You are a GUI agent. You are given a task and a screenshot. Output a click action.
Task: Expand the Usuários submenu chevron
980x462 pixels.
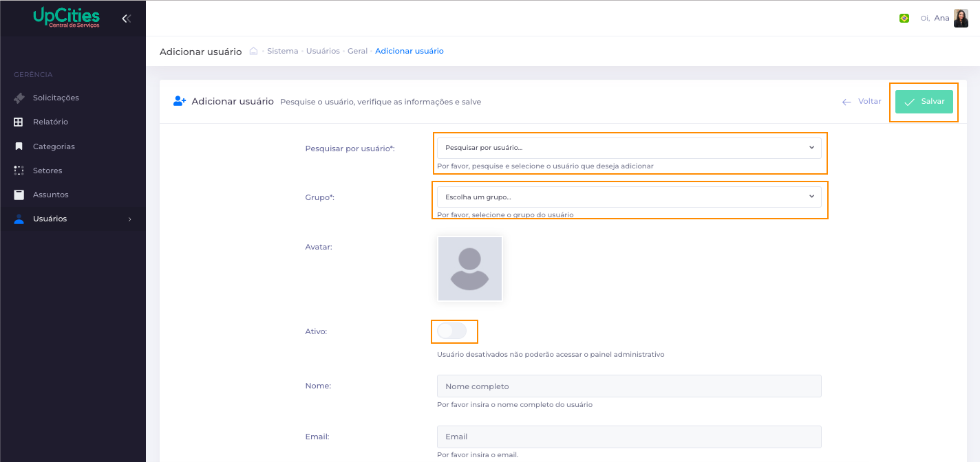click(x=129, y=219)
